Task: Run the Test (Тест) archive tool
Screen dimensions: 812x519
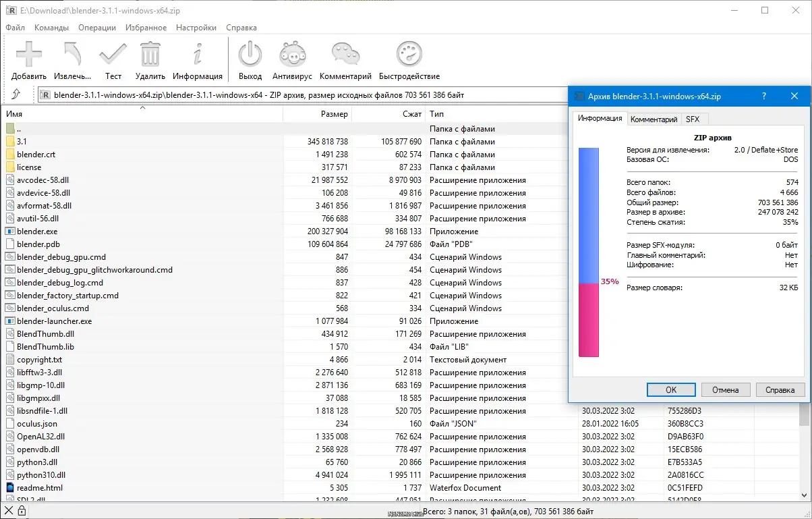Action: (x=113, y=55)
